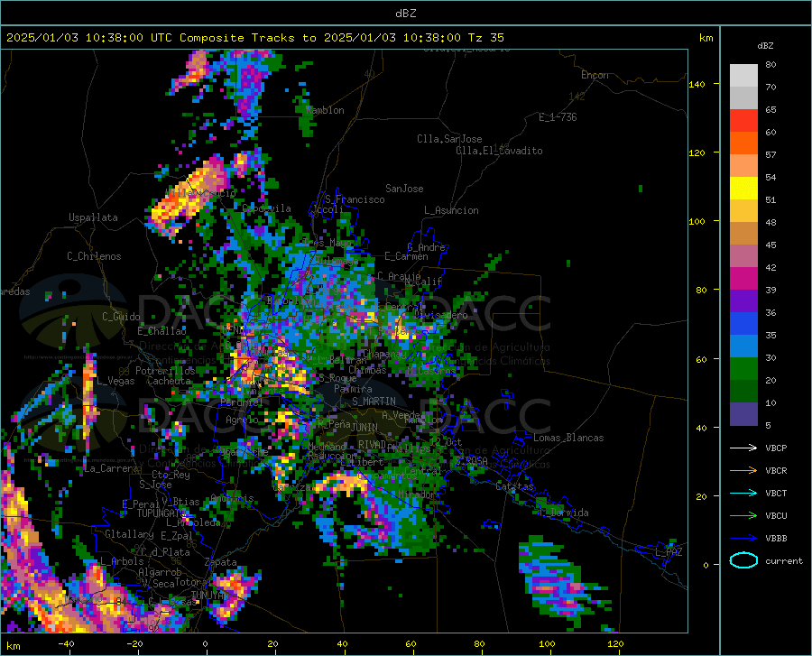The height and width of the screenshot is (656, 812).
Task: Select the purple 36-39 dBZ legend swatch
Action: pyautogui.click(x=743, y=301)
